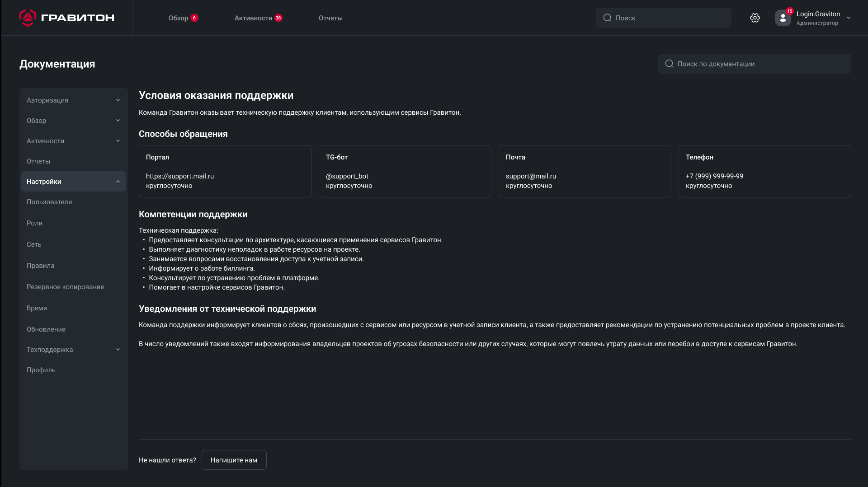Click the user avatar icon

[x=783, y=18]
